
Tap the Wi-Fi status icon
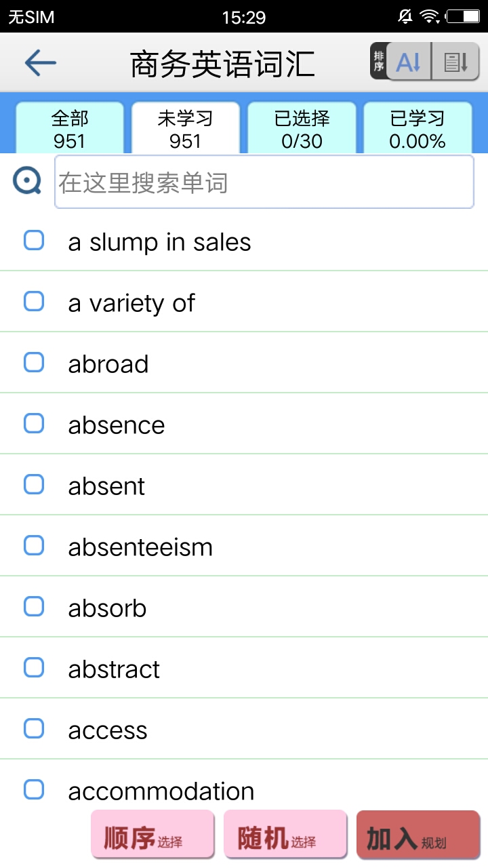click(x=429, y=16)
